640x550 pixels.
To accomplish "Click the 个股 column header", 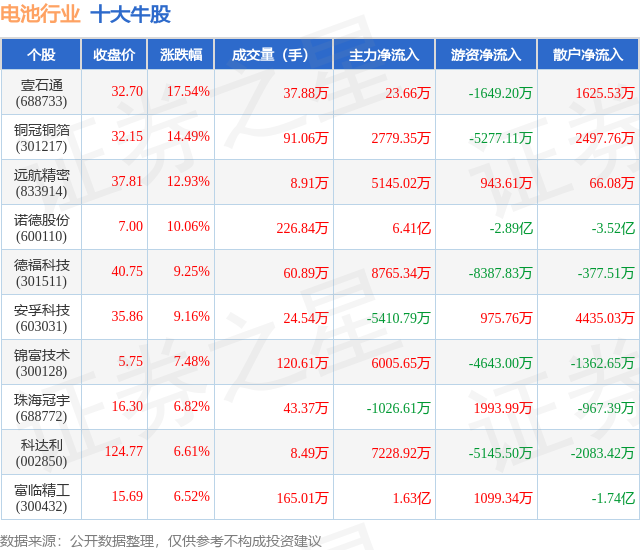I will (x=41, y=55).
